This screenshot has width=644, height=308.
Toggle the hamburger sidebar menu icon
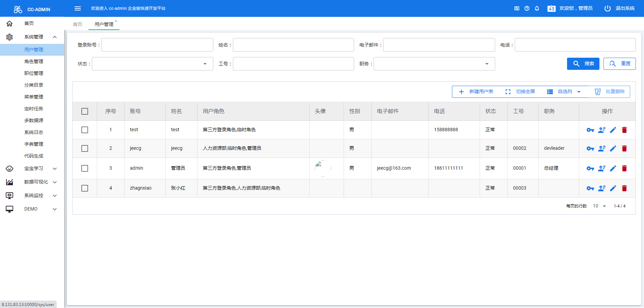78,8
